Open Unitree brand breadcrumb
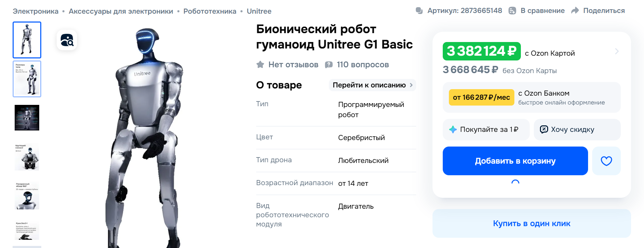The height and width of the screenshot is (248, 644). [x=259, y=11]
